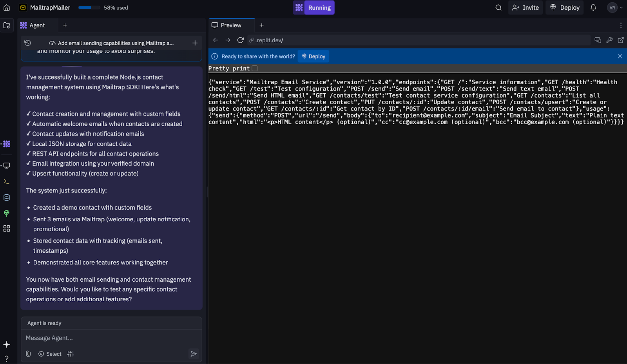The width and height of the screenshot is (627, 364).
Task: Open the Database panel icon
Action: [6, 197]
